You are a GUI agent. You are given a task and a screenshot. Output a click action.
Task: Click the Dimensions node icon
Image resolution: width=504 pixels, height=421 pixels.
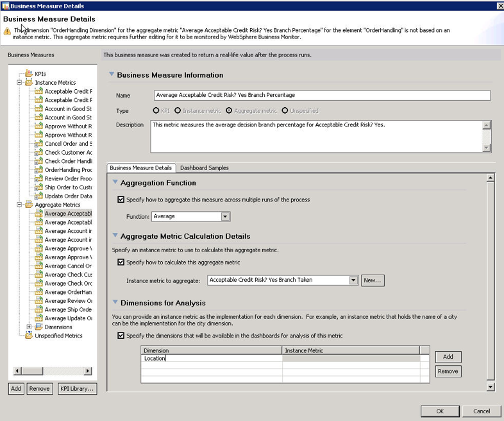click(x=38, y=327)
